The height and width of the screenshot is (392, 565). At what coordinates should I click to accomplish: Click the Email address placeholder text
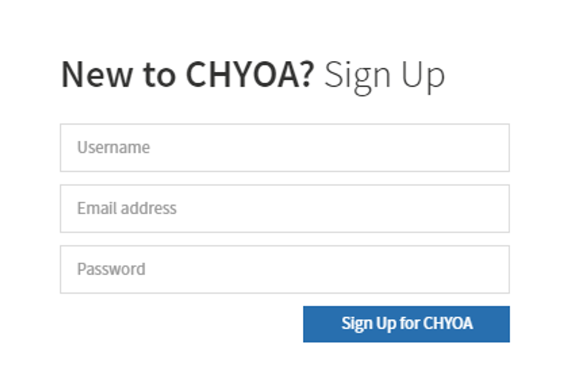click(127, 208)
